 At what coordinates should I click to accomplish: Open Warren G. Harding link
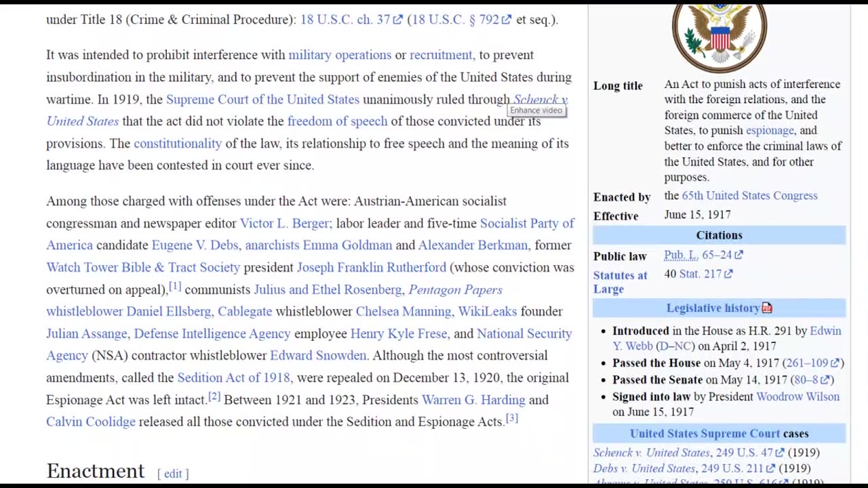tap(473, 400)
